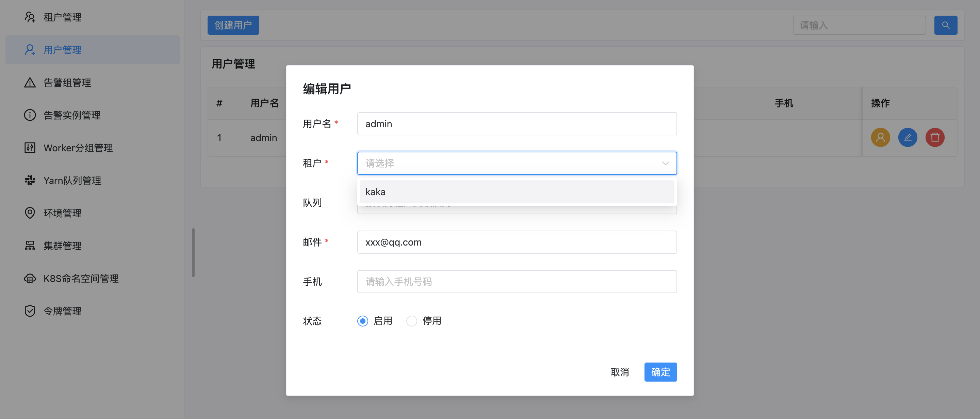Click the 创建用户 button
Viewport: 980px width, 419px height.
[x=233, y=25]
